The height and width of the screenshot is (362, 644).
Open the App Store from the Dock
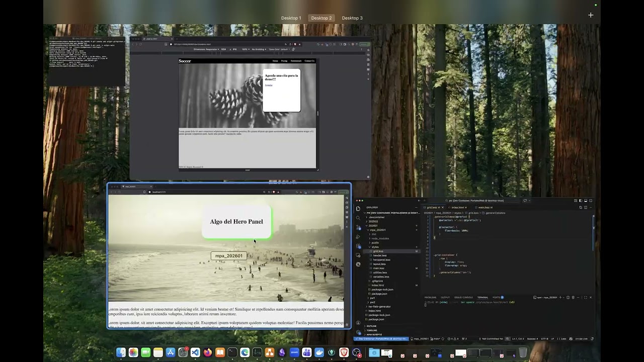click(171, 353)
